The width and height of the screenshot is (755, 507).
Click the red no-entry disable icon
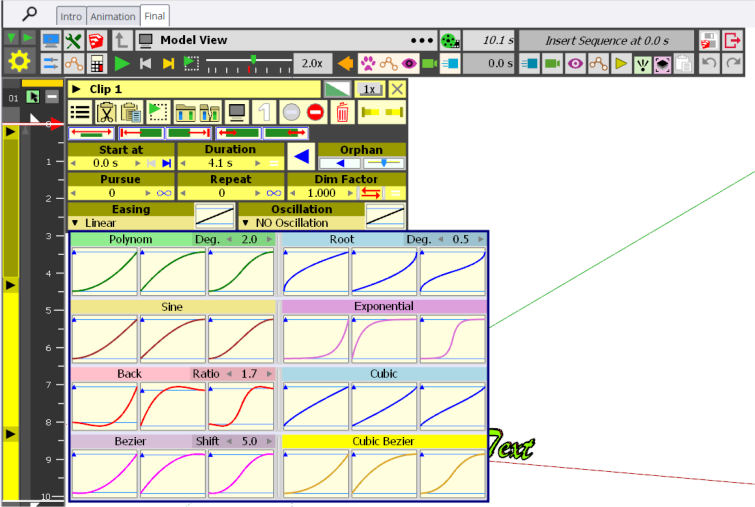tap(315, 112)
